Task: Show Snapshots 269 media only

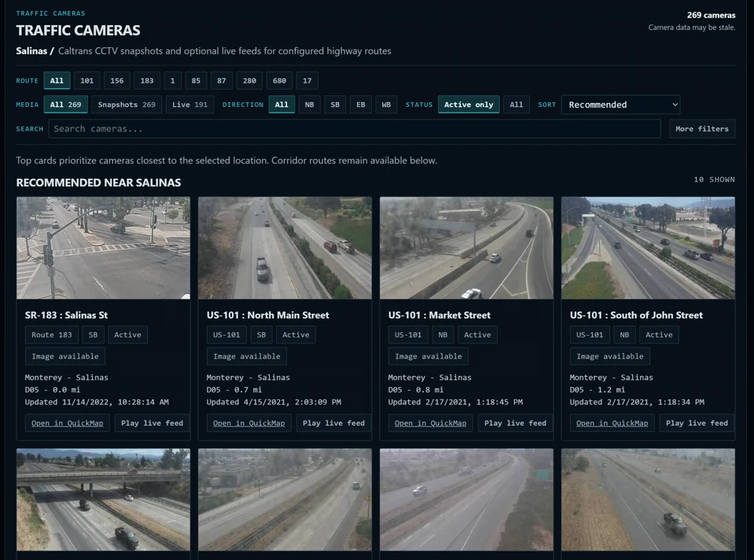Action: 127,105
